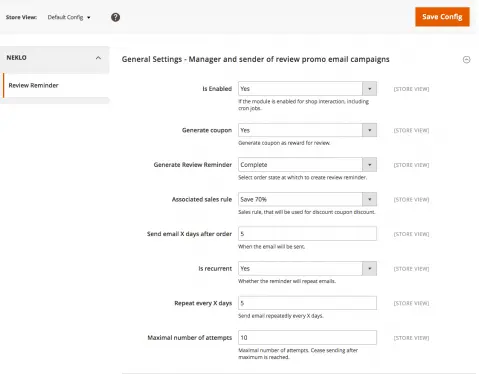Click the Generate coupon dropdown arrow
Screen dimensions: 479x374
[x=369, y=130]
